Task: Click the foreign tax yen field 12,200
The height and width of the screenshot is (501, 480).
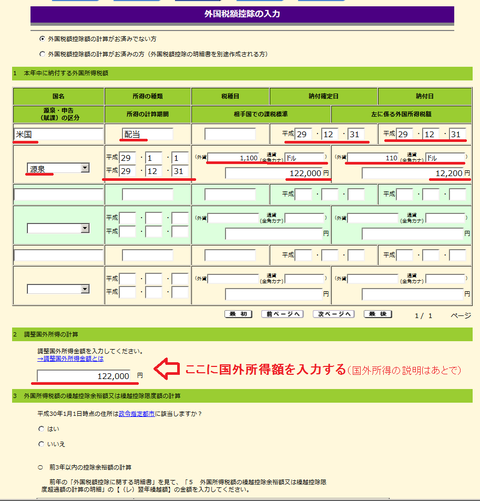Action: [413, 173]
